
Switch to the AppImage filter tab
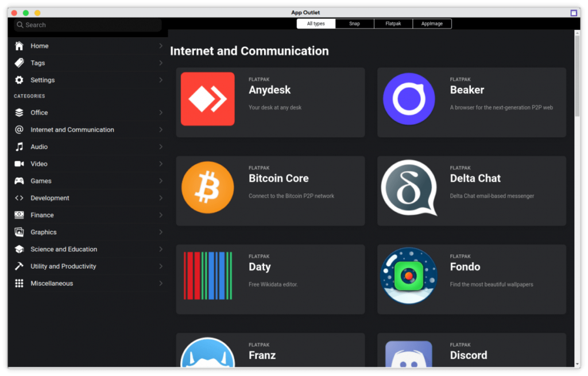pos(432,24)
